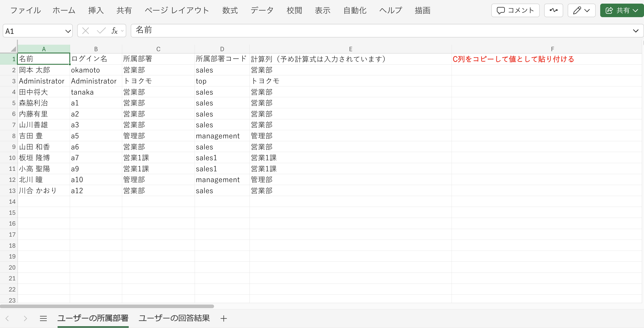Click cell 山川善雄
Screen dimensions: 644x328
click(x=44, y=125)
